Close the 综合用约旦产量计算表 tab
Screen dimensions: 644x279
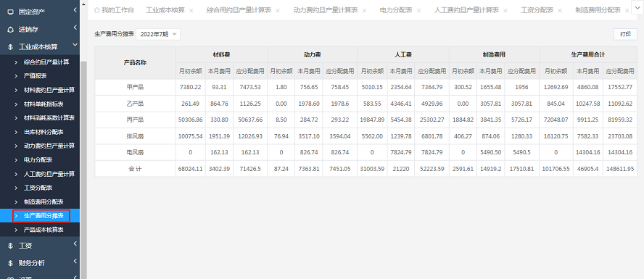pyautogui.click(x=278, y=11)
